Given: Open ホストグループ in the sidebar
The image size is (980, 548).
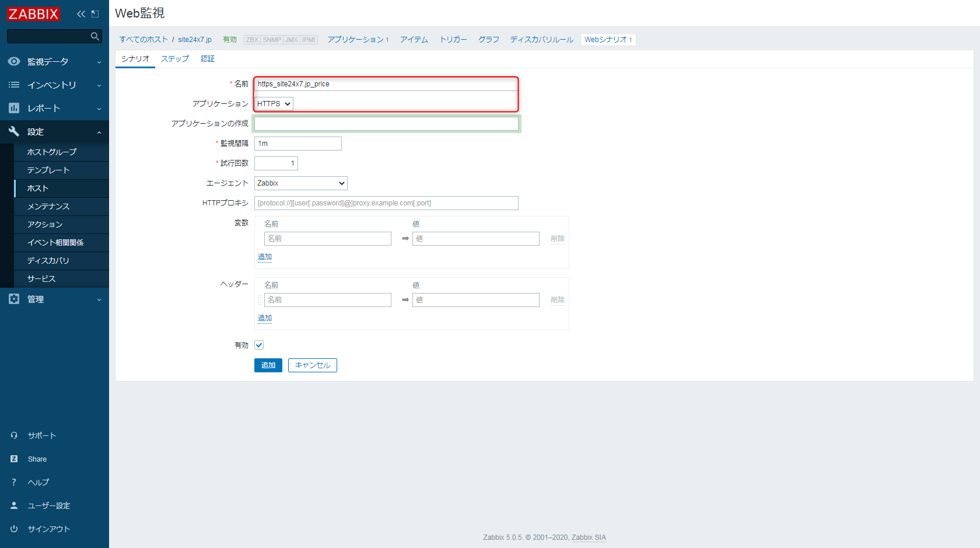Looking at the screenshot, I should pos(61,152).
